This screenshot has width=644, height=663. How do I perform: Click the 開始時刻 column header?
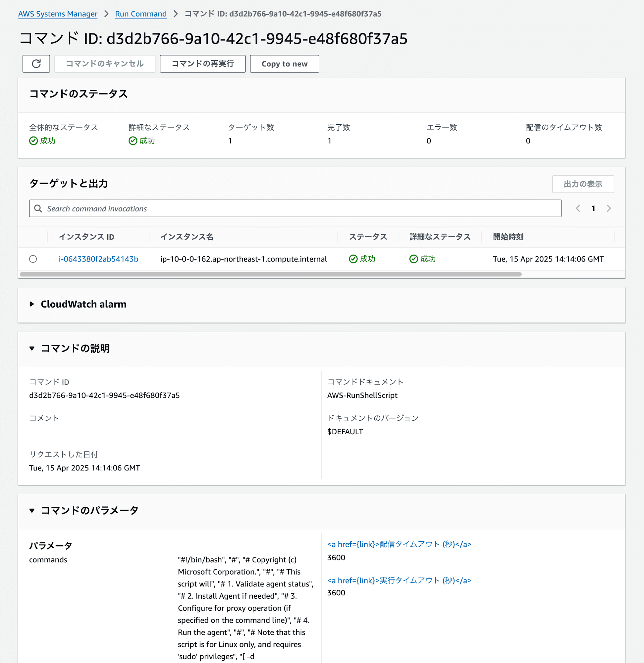tap(508, 237)
